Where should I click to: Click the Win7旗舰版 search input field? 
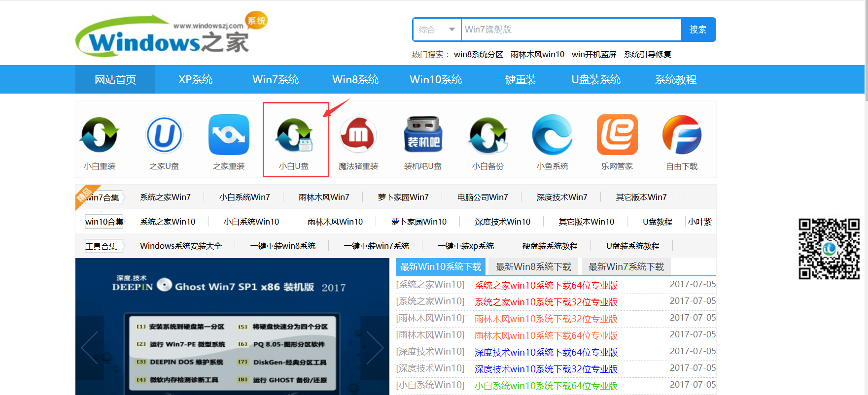571,30
